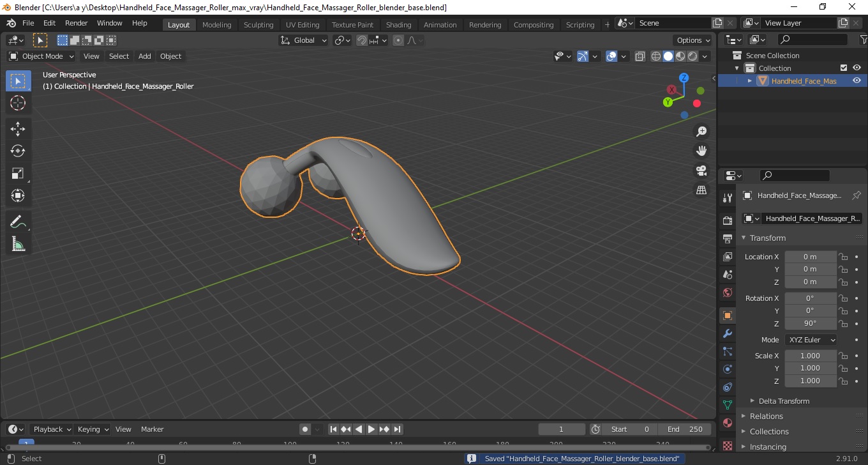The height and width of the screenshot is (465, 868).
Task: Toggle X-Ray display
Action: coord(640,56)
